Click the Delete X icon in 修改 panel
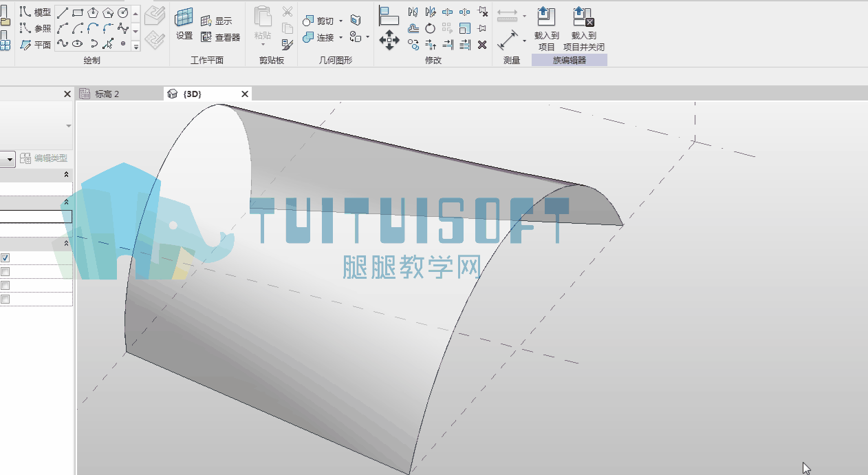This screenshot has width=868, height=475. click(482, 45)
